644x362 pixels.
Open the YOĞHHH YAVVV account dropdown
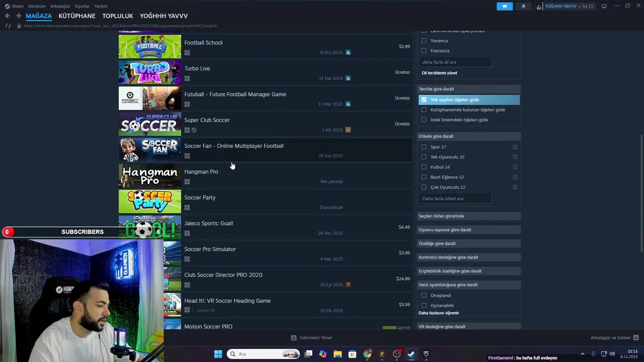565,6
